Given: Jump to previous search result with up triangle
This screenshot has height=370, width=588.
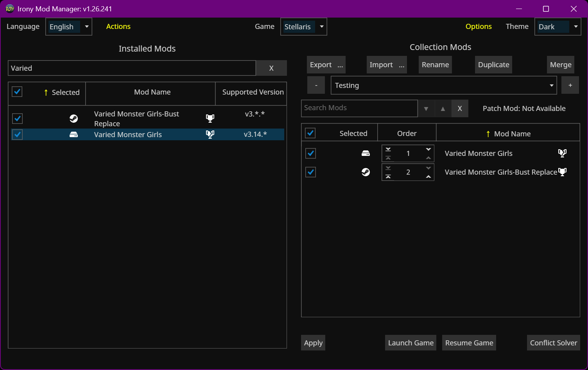Looking at the screenshot, I should click(443, 109).
